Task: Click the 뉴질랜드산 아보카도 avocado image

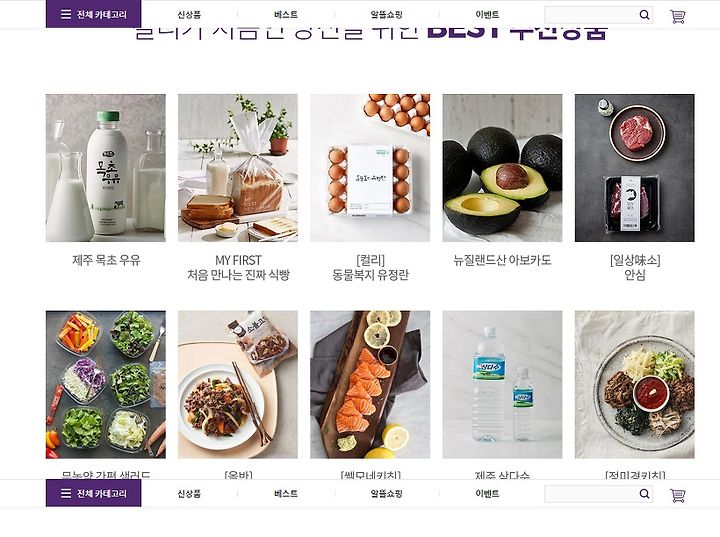Action: (x=502, y=168)
